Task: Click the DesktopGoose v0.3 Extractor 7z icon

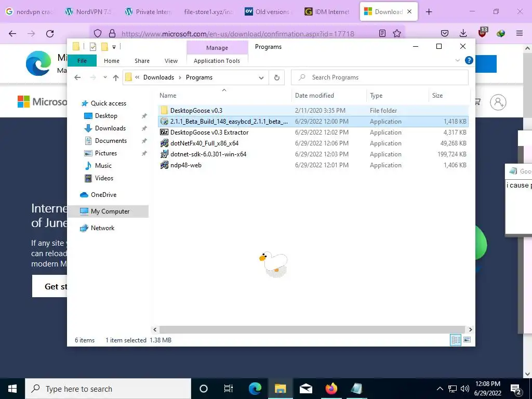Action: coord(164,132)
